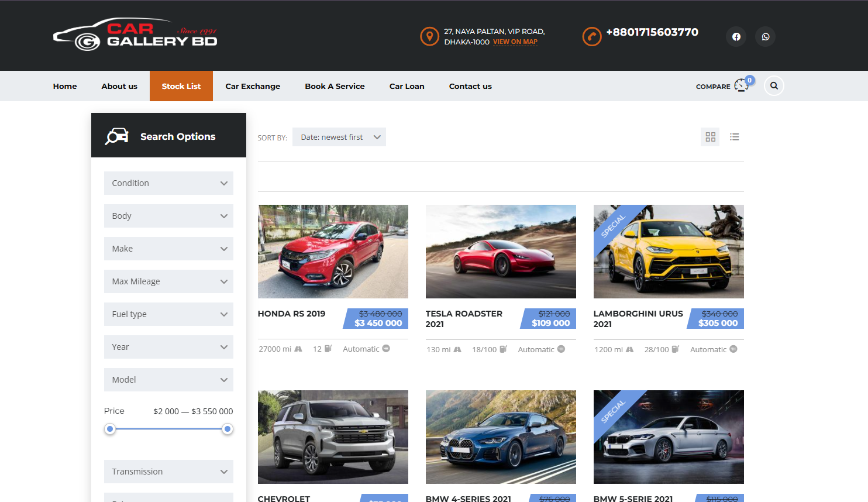The width and height of the screenshot is (868, 502).
Task: Click the phone call icon in header
Action: point(592,36)
